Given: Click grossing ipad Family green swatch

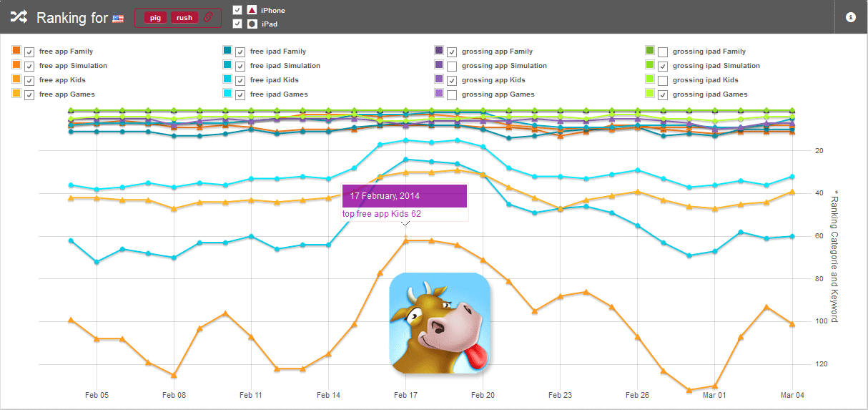Looking at the screenshot, I should 650,50.
